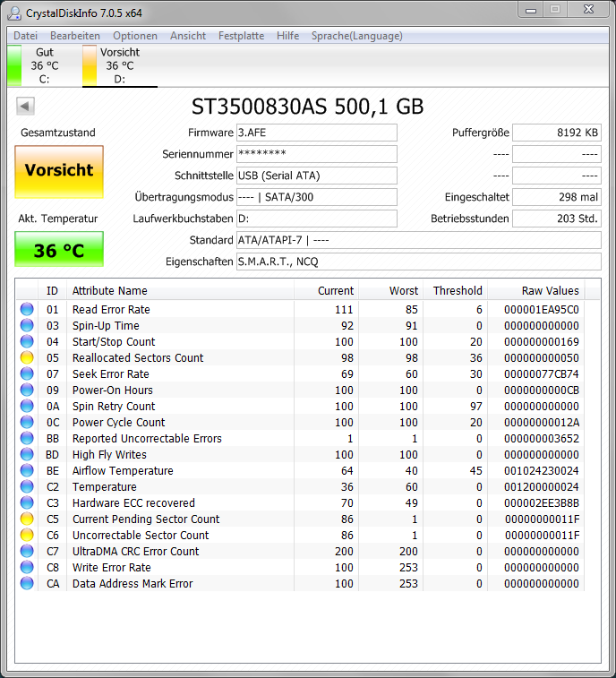The image size is (616, 678).
Task: Click the green 36 °C temperature button
Action: (59, 250)
